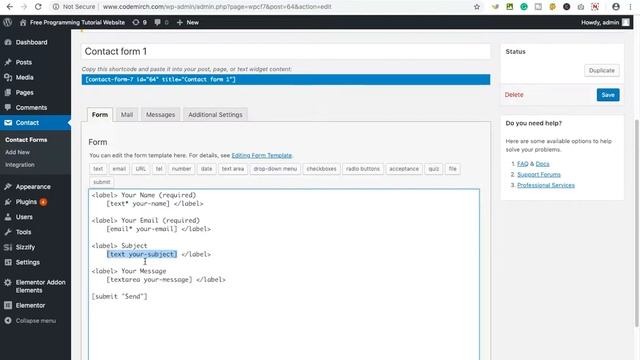Open Howdy, admin account menu

[x=605, y=22]
